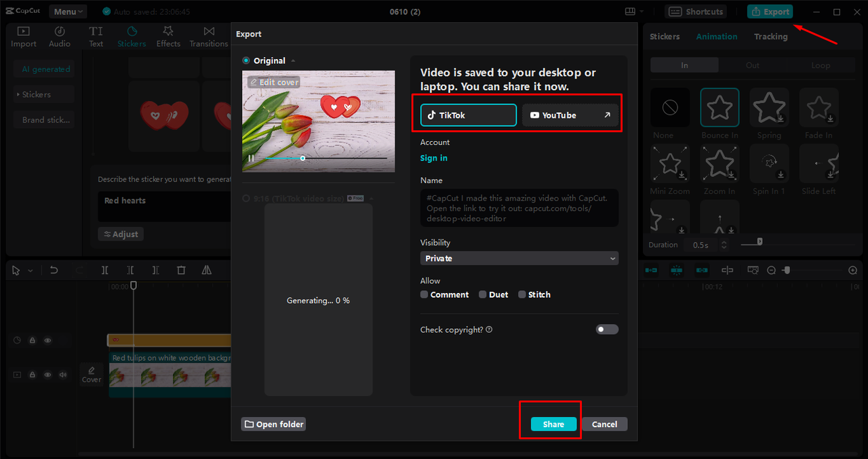The height and width of the screenshot is (459, 868).
Task: Open the CapCut Menu dropdown
Action: (x=68, y=12)
